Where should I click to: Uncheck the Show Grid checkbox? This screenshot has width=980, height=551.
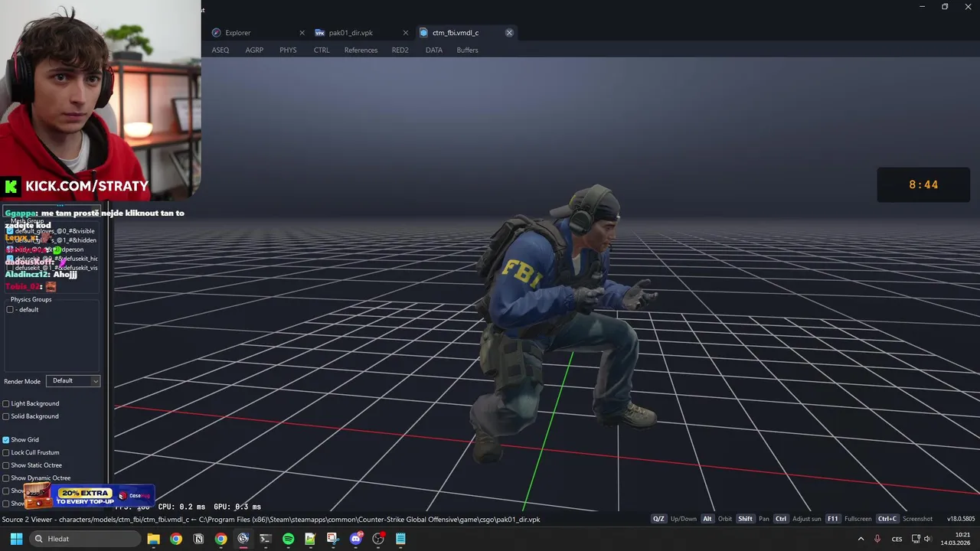6,440
